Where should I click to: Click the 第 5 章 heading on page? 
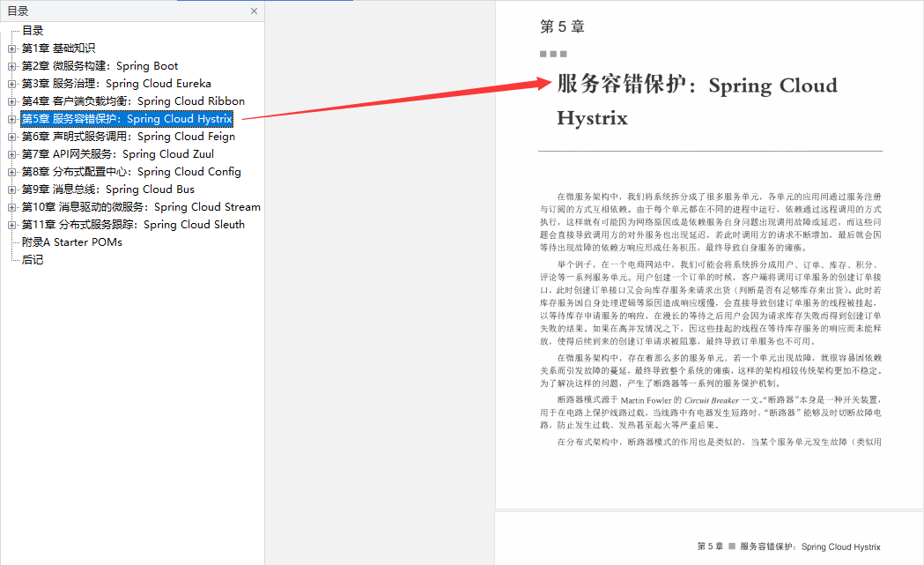(x=562, y=27)
